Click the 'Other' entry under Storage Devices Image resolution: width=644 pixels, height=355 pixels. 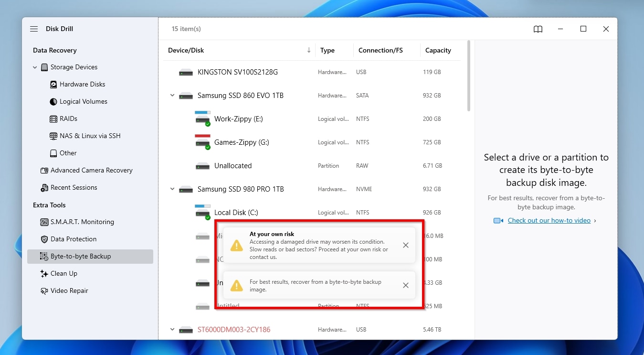pyautogui.click(x=68, y=153)
